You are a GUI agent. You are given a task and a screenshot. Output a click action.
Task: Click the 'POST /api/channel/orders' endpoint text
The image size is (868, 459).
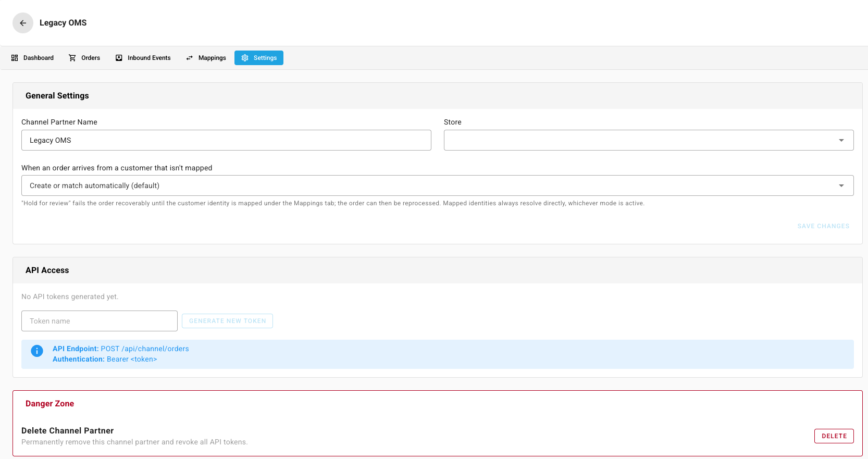coord(145,349)
